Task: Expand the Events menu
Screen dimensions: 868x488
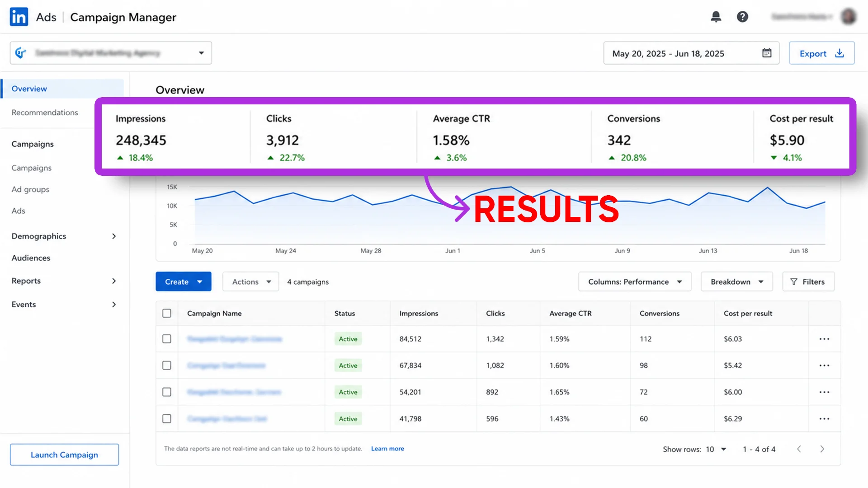Action: click(x=63, y=305)
